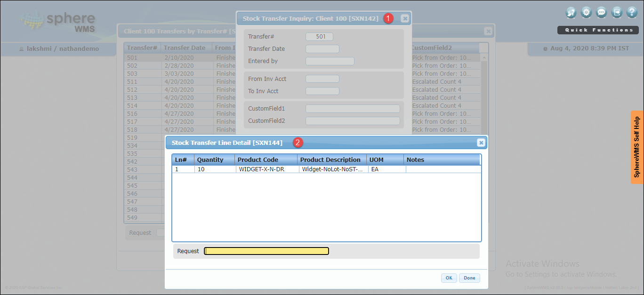The image size is (644, 295).
Task: Click the yellow Request input field
Action: [266, 251]
